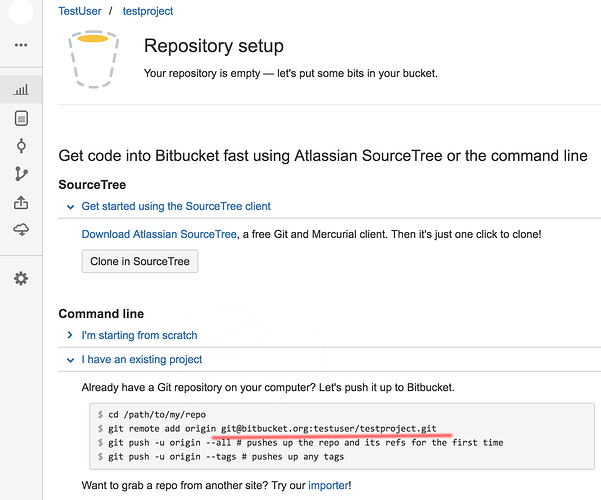Click the git remote add origin command line
Viewport: 601px width, 500px height.
click(x=267, y=429)
